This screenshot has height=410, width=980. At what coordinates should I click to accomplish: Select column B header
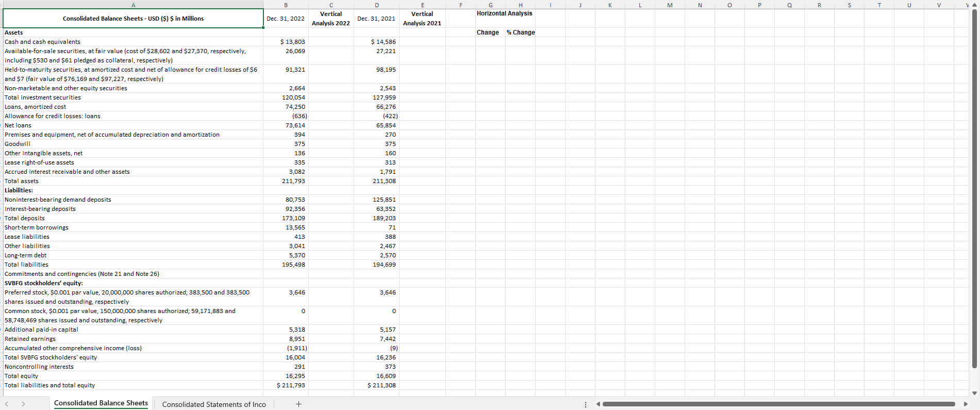click(286, 5)
